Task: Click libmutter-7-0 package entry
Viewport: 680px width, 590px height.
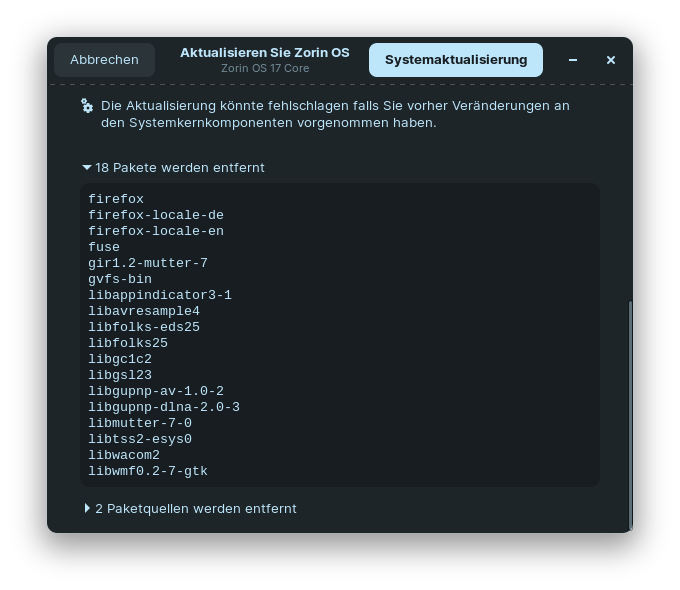Action: click(140, 423)
